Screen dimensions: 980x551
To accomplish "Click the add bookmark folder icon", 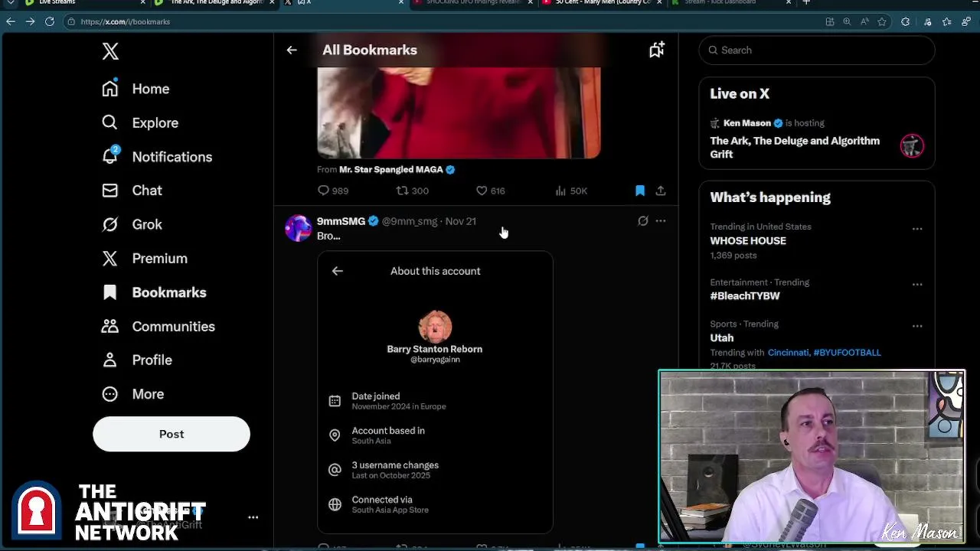I will coord(657,50).
